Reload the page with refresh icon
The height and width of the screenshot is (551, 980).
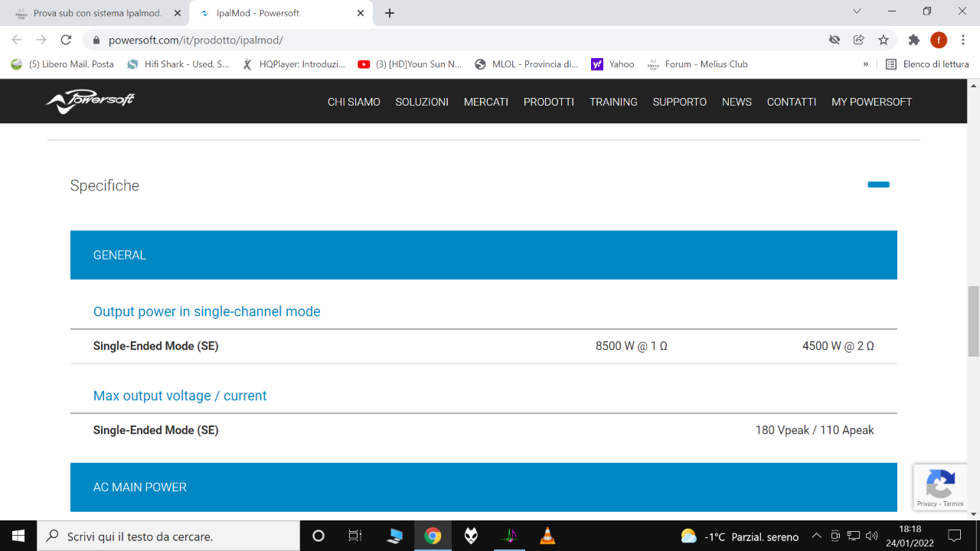[x=66, y=40]
